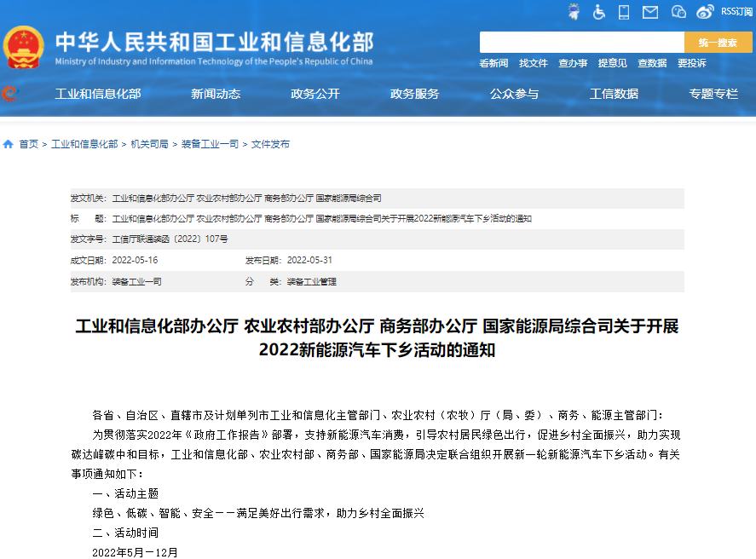This screenshot has height=559, width=756.
Task: Open the 找文件 quick link
Action: (533, 63)
